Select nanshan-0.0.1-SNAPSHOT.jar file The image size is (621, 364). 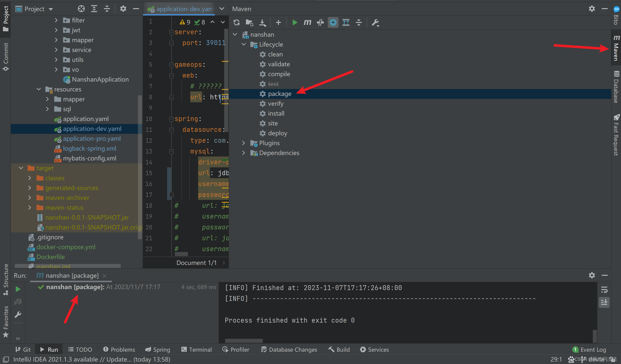(87, 217)
